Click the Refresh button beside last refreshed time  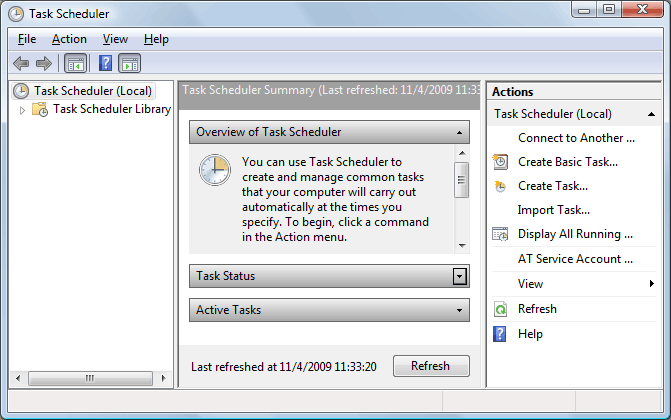[431, 366]
